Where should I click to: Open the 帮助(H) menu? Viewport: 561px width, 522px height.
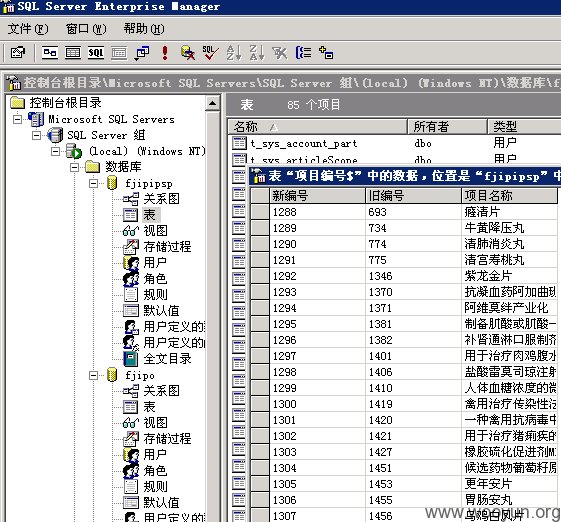coord(144,29)
